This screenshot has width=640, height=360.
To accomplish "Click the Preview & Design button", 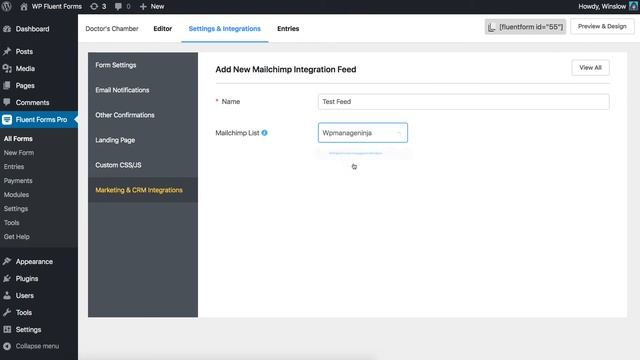I will tap(602, 27).
